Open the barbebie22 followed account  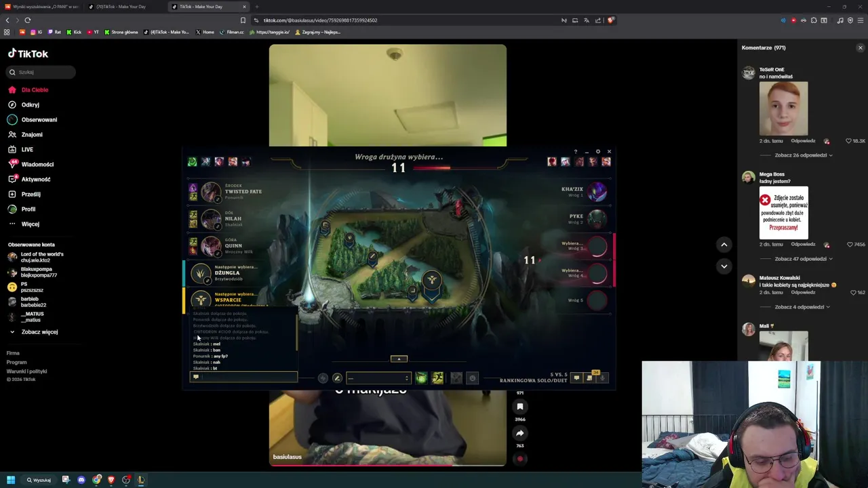[x=27, y=302]
